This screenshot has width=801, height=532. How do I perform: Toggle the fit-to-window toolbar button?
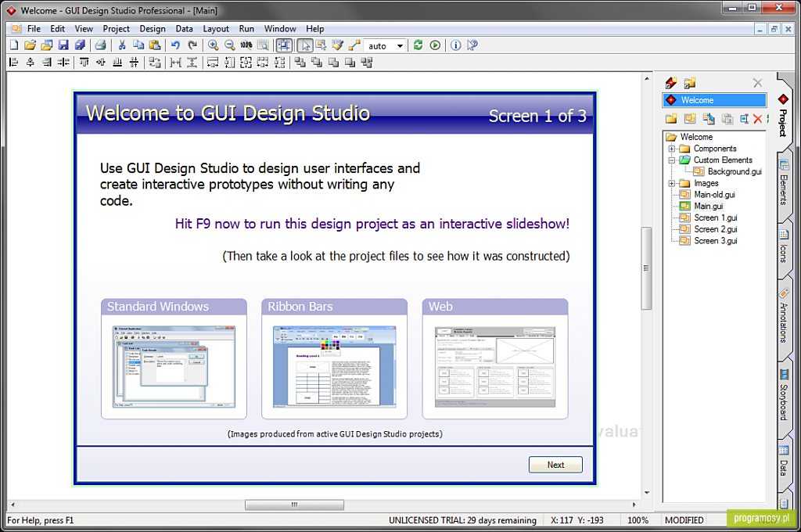[x=284, y=45]
